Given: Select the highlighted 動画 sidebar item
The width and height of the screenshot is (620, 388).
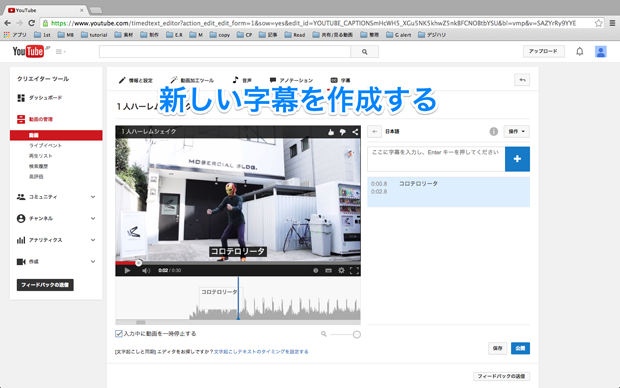Looking at the screenshot, I should tap(56, 135).
